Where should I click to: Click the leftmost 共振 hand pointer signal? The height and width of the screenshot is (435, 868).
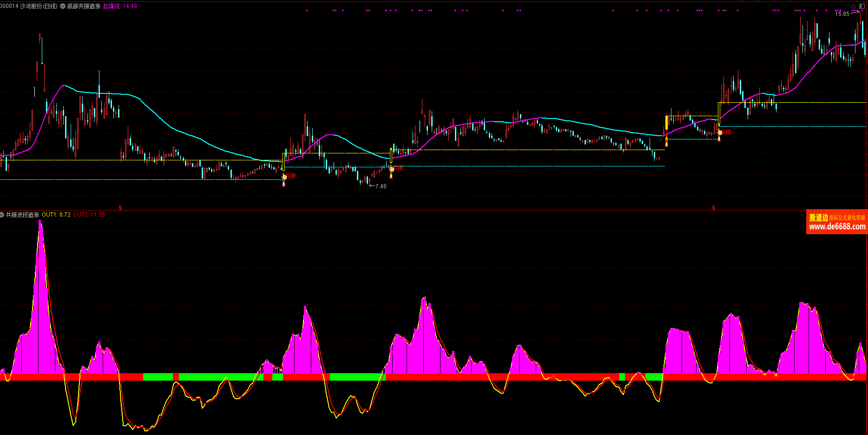[x=284, y=176]
